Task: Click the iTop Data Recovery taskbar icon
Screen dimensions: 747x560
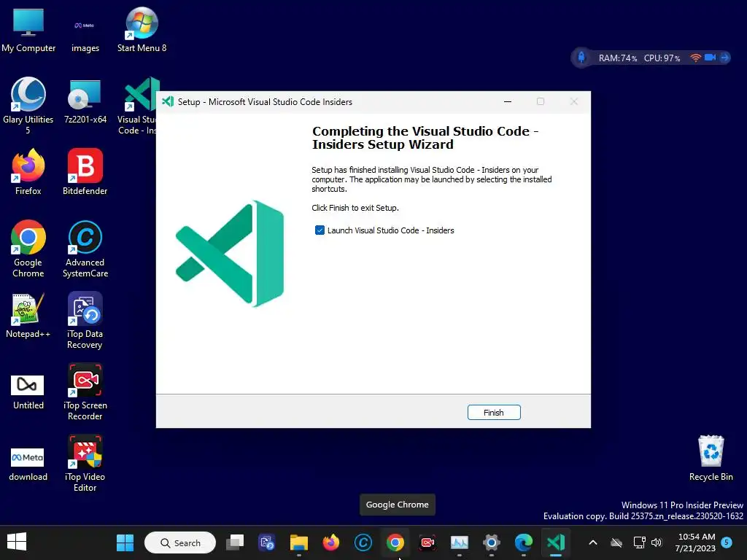Action: (267, 542)
